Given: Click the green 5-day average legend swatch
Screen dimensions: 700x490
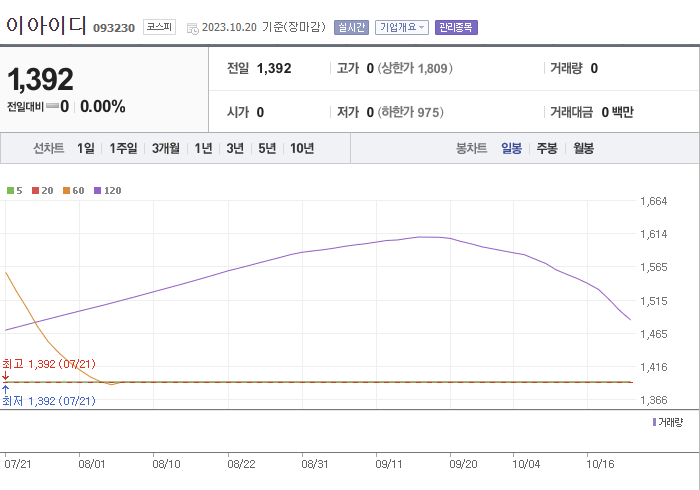Looking at the screenshot, I should [10, 191].
